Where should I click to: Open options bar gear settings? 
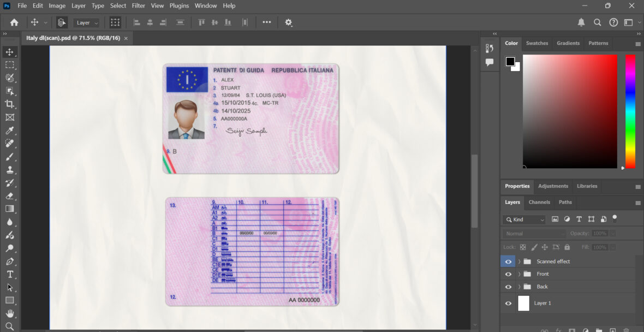coord(289,22)
